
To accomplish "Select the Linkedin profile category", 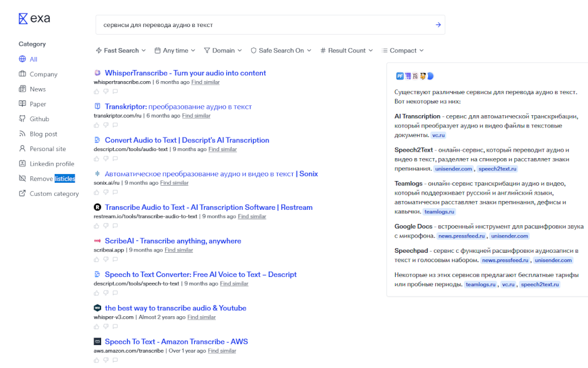I will pyautogui.click(x=46, y=164).
